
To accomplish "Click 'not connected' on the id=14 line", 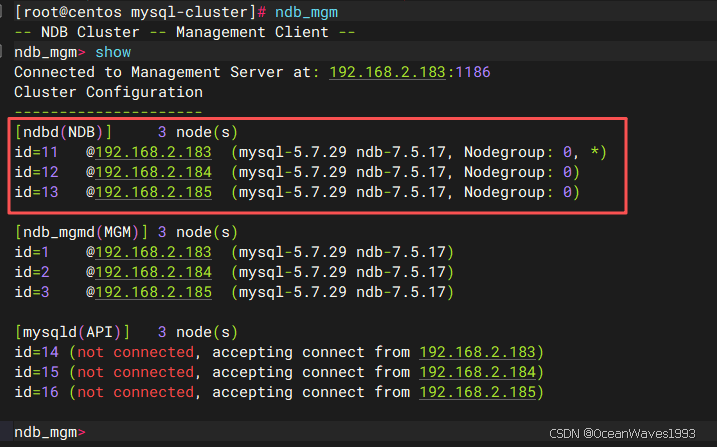I will click(135, 352).
